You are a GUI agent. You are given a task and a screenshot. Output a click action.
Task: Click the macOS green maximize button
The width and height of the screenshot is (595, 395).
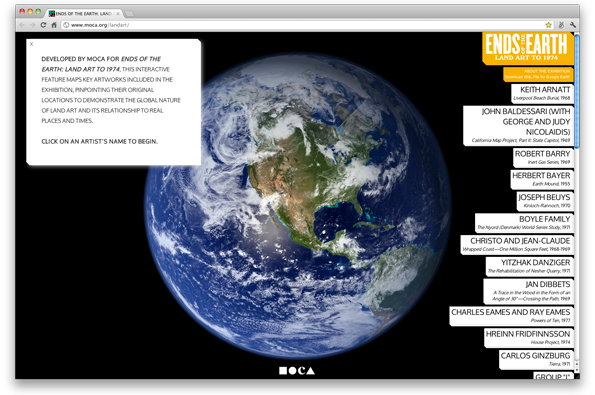[x=38, y=12]
